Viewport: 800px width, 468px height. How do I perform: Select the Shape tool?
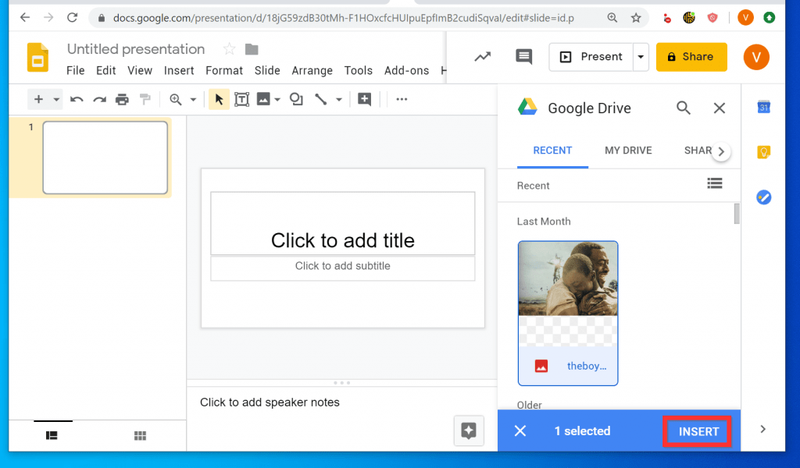click(296, 99)
